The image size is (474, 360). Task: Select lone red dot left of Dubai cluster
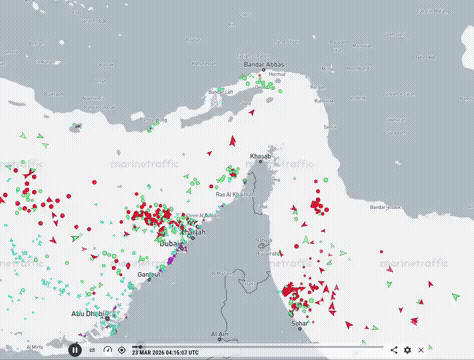pos(94,182)
